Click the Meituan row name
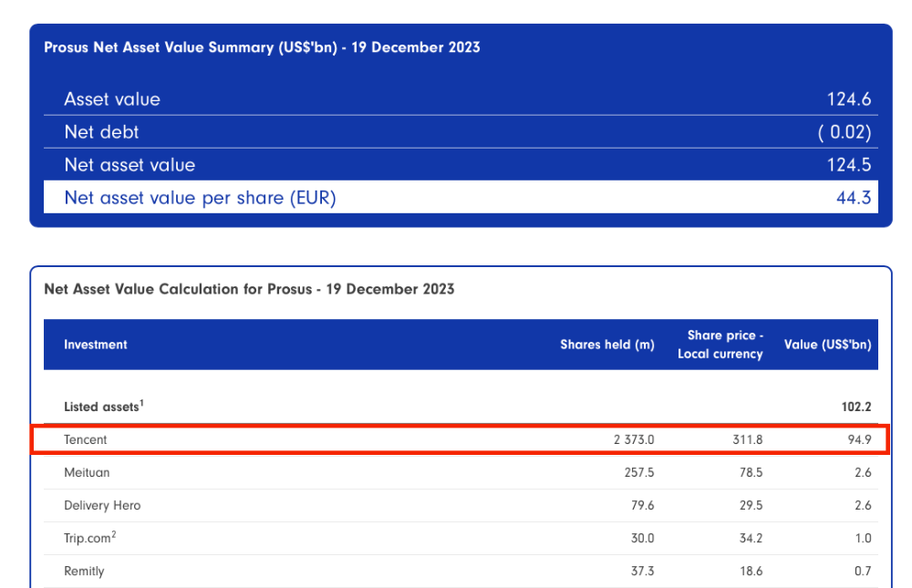The height and width of the screenshot is (588, 912). (x=87, y=472)
